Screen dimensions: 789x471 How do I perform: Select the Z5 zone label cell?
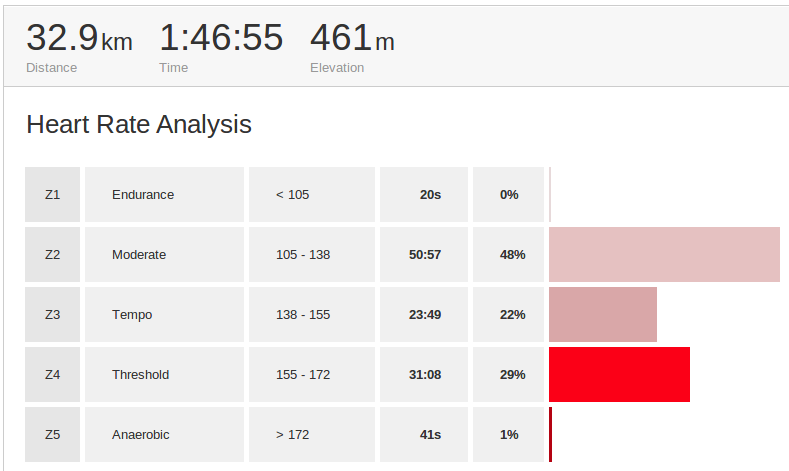click(52, 435)
